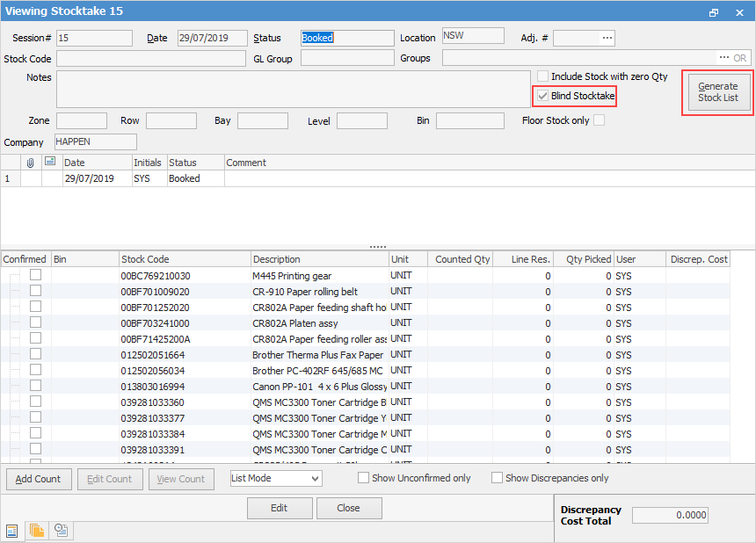This screenshot has height=543, width=756.
Task: Tick Show Discrepancies only checkbox
Action: click(498, 478)
